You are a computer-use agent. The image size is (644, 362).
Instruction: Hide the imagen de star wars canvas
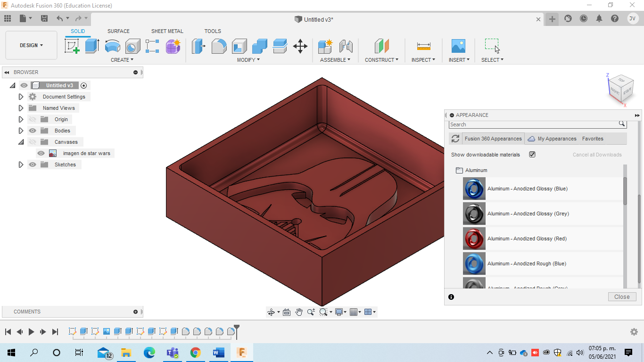[x=41, y=153]
